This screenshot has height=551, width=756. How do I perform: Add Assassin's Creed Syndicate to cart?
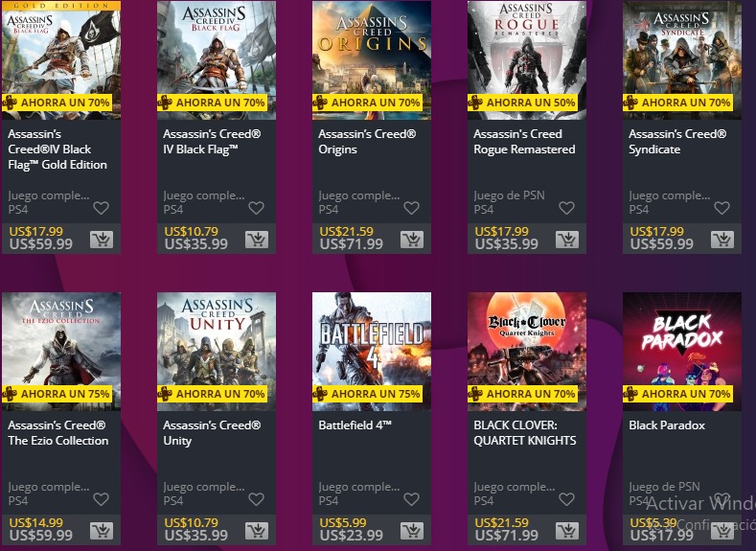point(722,240)
